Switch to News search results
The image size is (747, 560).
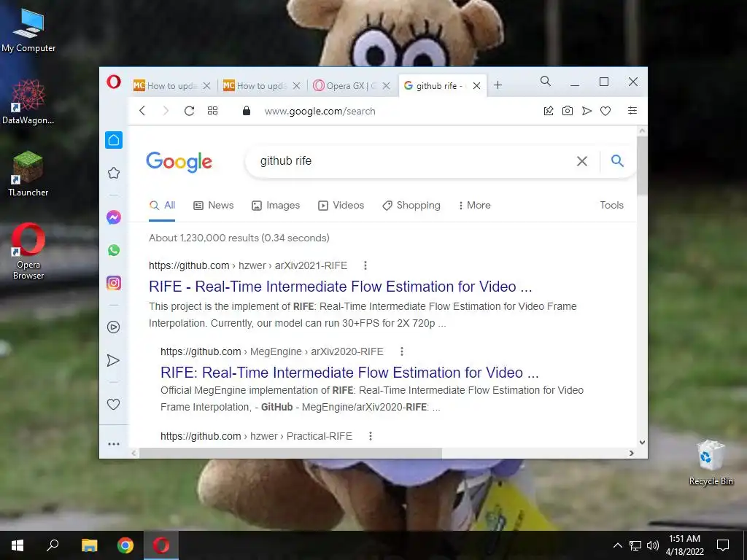214,205
